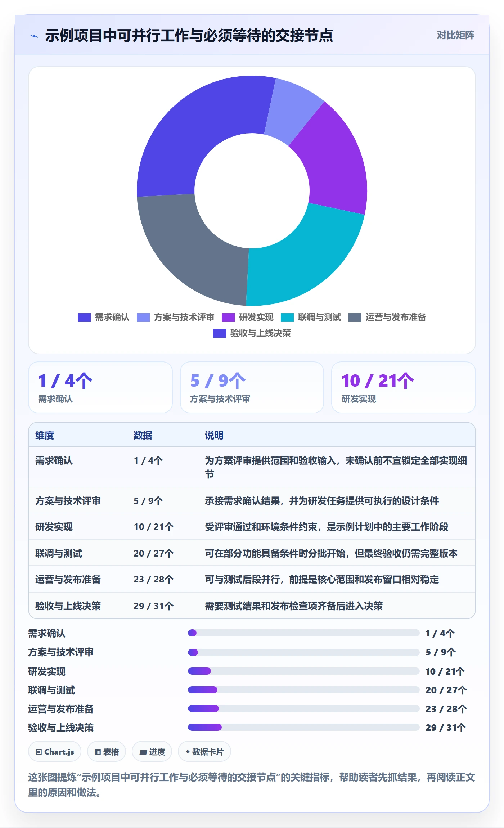Click the 10 / 21个 table cell
The height and width of the screenshot is (828, 504).
pos(154,527)
